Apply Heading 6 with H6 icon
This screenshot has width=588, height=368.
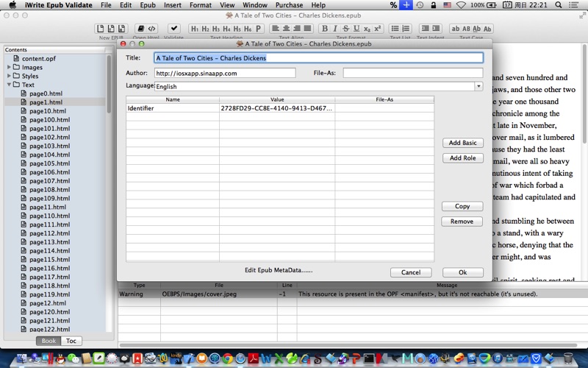248,29
